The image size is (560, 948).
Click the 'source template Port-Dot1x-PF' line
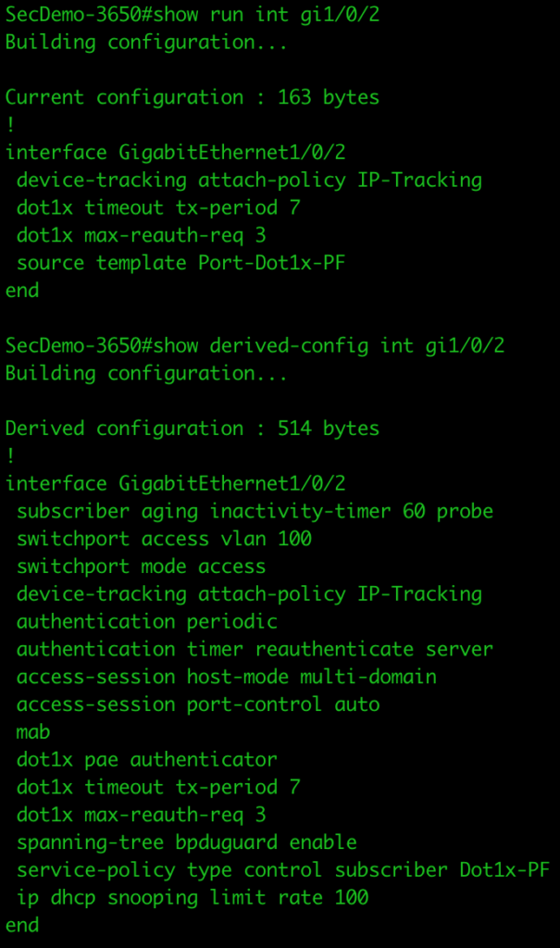pos(180,263)
